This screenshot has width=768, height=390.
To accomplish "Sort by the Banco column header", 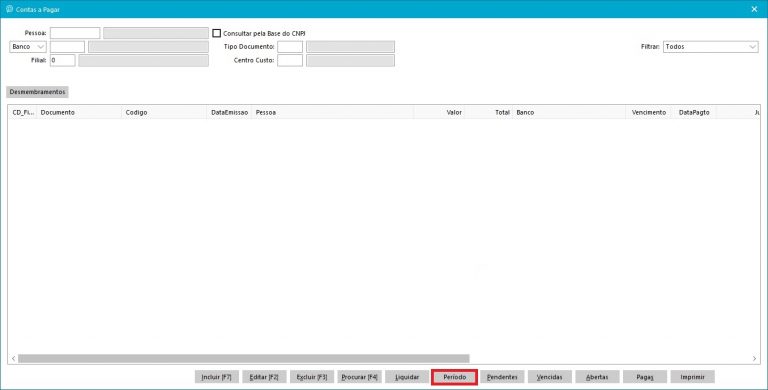I will tap(569, 112).
